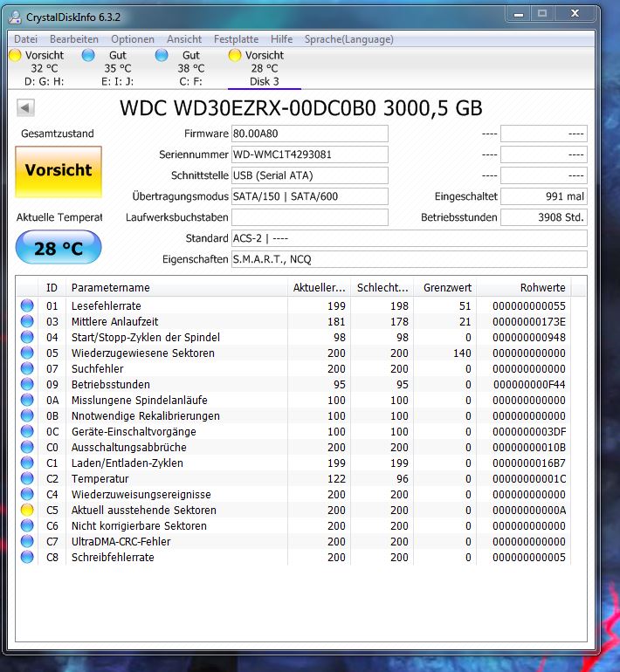The image size is (620, 672).
Task: Click status icon for Wiederzuweisungsereignisse
Action: (27, 494)
